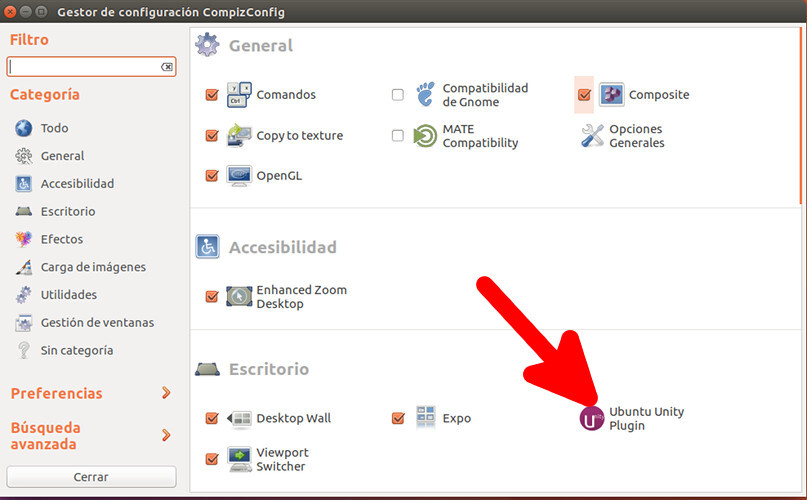807x500 pixels.
Task: Open the Composite plugin icon
Action: tap(611, 95)
